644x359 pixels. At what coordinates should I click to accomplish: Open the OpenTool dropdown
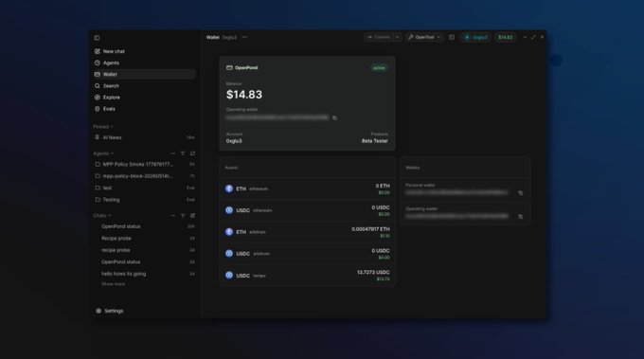(424, 37)
